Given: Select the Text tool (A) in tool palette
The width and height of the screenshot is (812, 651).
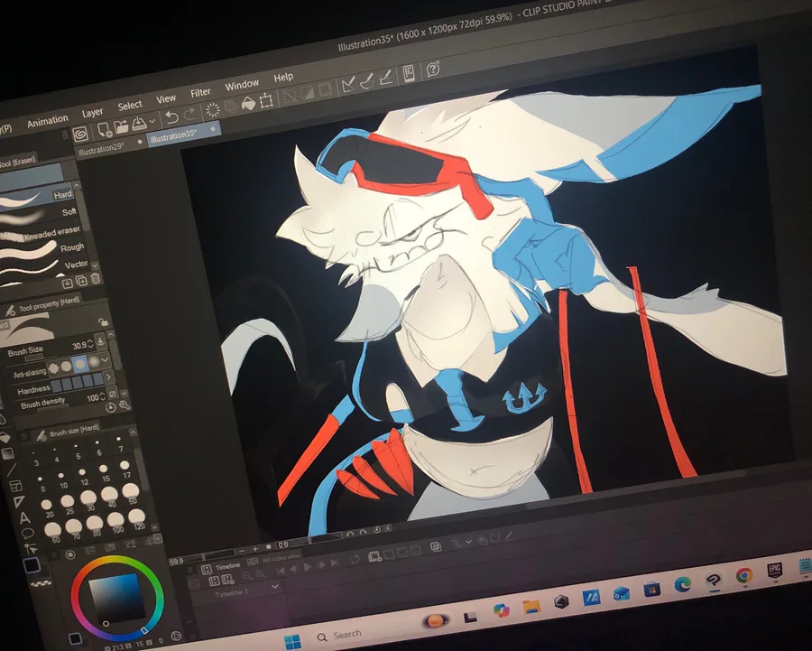Looking at the screenshot, I should click(x=24, y=517).
